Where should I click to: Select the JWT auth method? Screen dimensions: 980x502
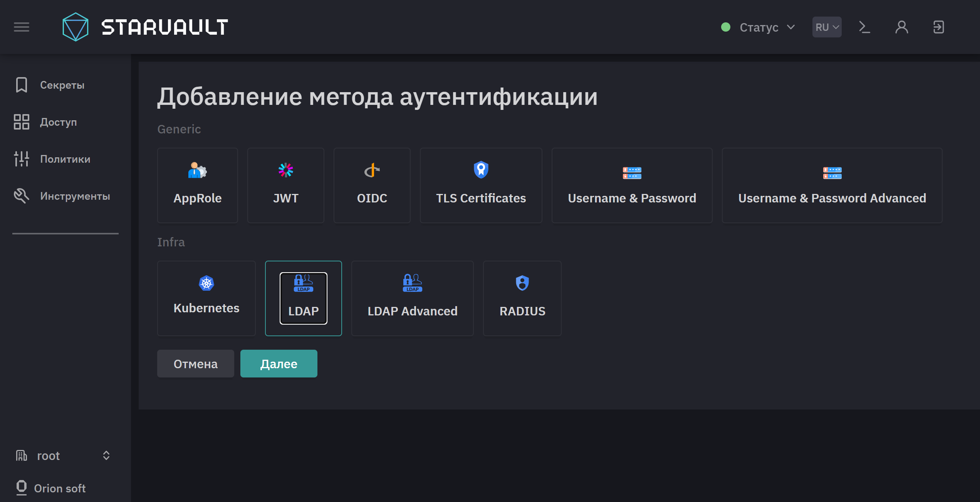pos(286,185)
